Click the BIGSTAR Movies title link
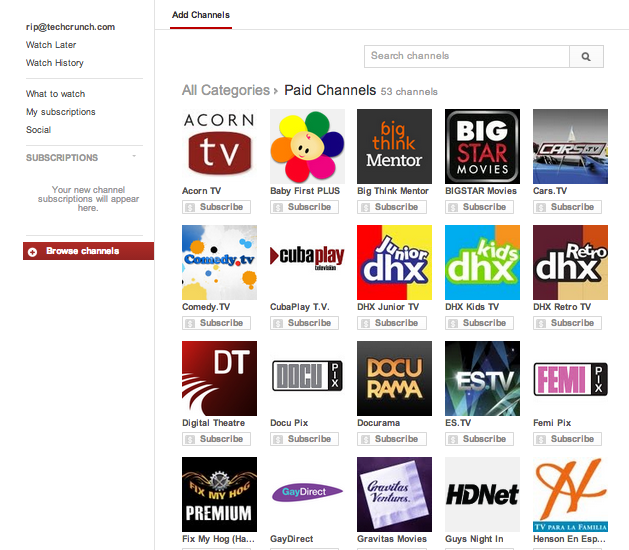This screenshot has height=550, width=629. [481, 191]
